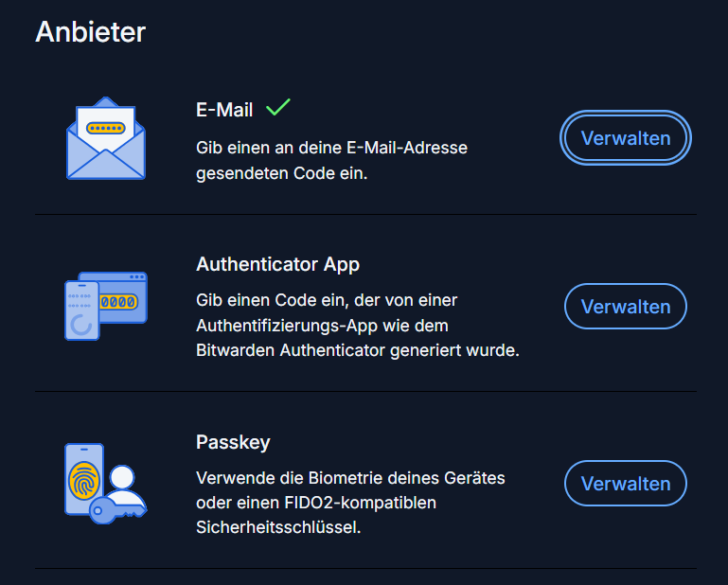Image resolution: width=728 pixels, height=585 pixels.
Task: Click the yellow password field inside the envelope
Action: [106, 128]
